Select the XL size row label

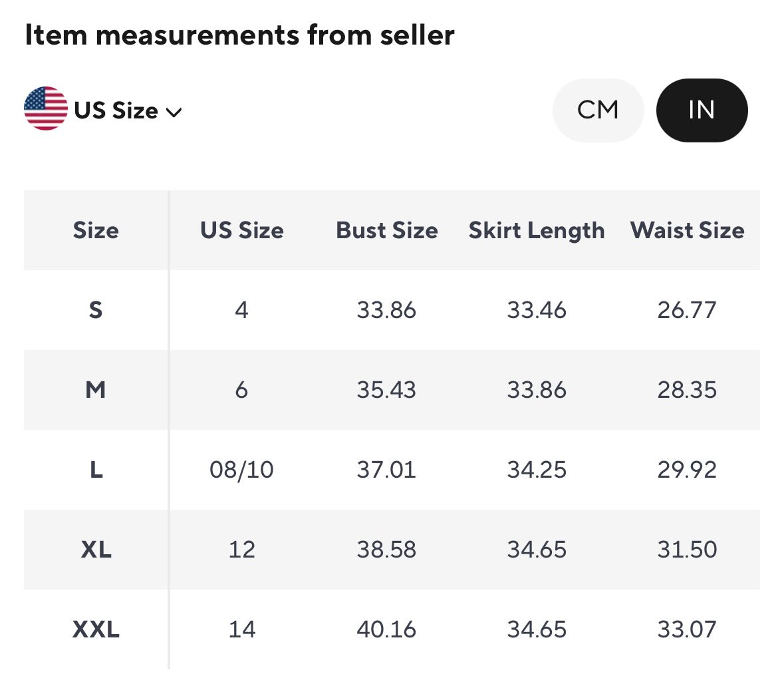(96, 550)
